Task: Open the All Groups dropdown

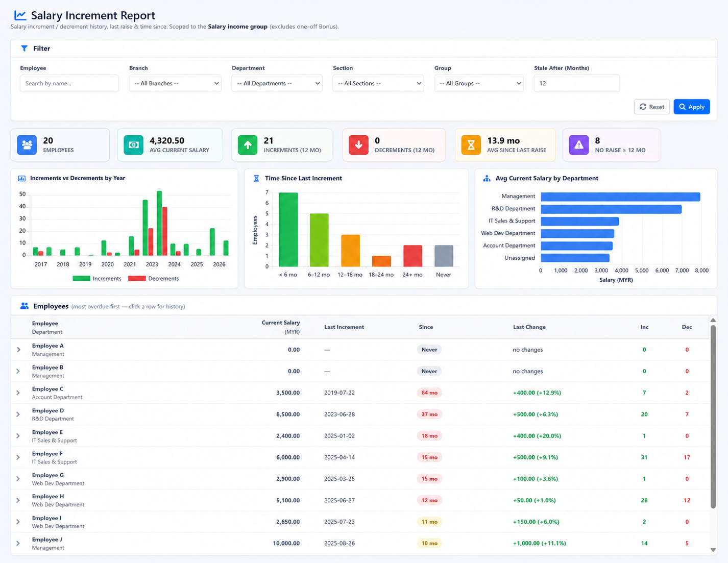Action: 479,83
